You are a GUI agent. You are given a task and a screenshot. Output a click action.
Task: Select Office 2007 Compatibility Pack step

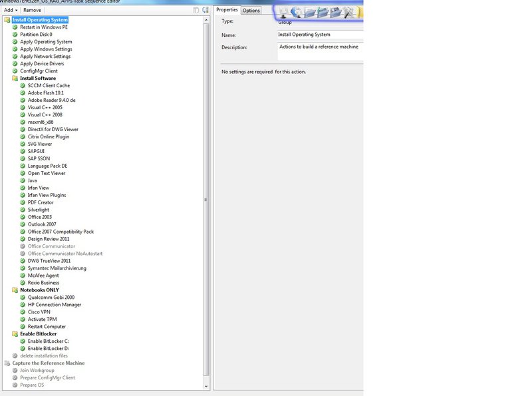point(61,232)
